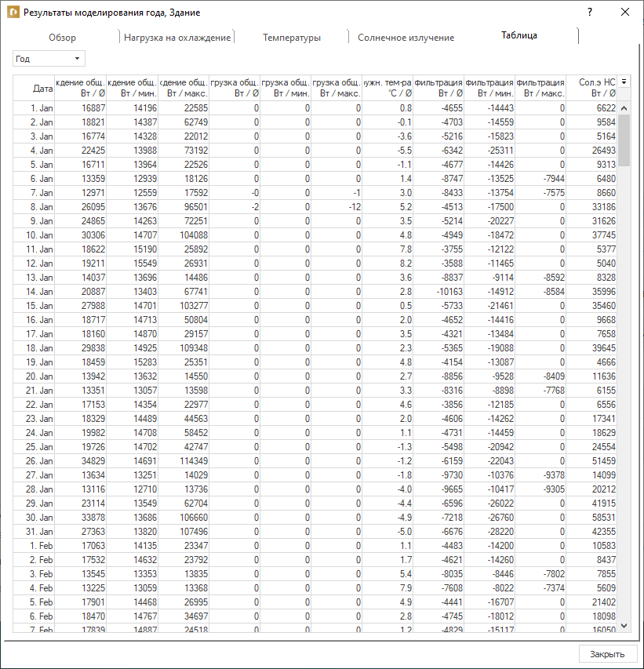Click the value -10163 in the 14. Jan row
Image resolution: width=644 pixels, height=669 pixels.
[449, 292]
